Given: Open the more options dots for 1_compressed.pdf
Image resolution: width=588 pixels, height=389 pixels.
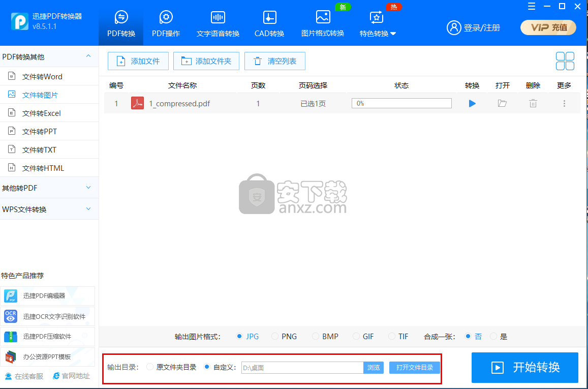Looking at the screenshot, I should point(564,104).
